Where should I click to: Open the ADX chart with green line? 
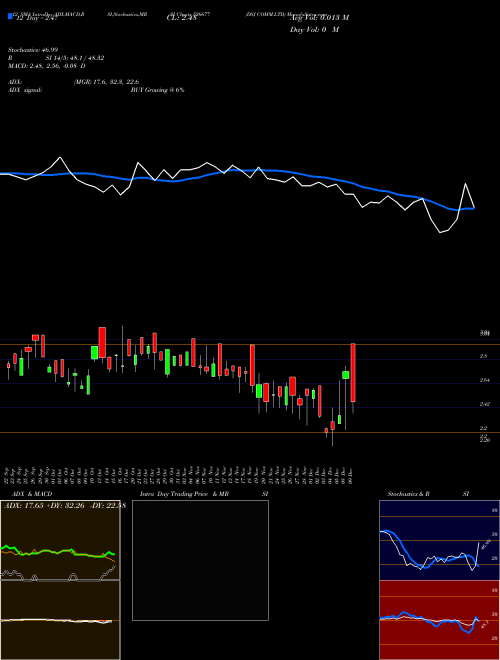click(x=60, y=540)
